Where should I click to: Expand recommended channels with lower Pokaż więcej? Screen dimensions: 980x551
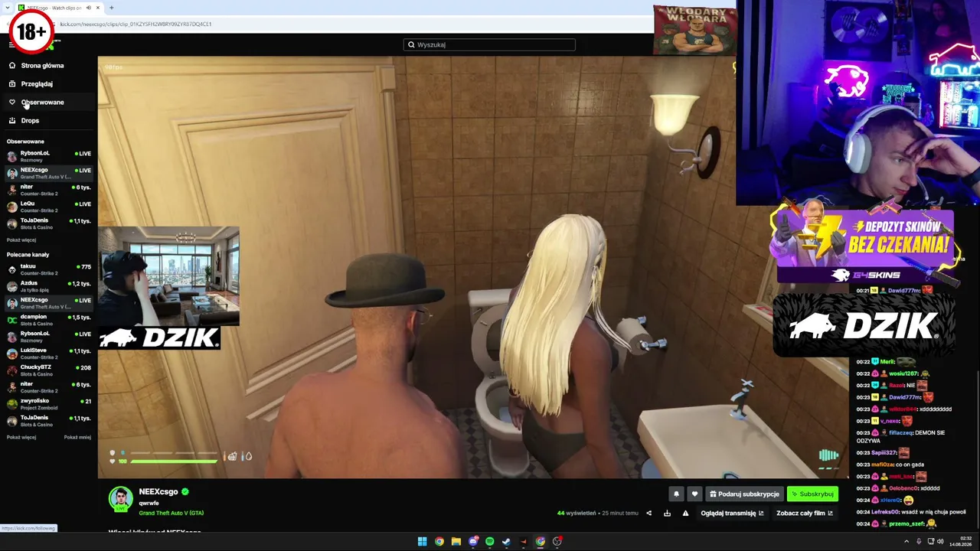click(21, 438)
